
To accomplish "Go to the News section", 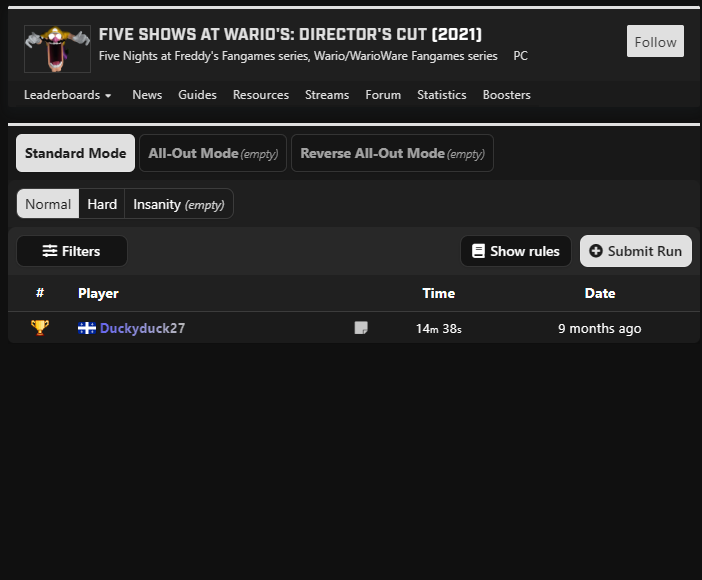I will click(x=147, y=95).
